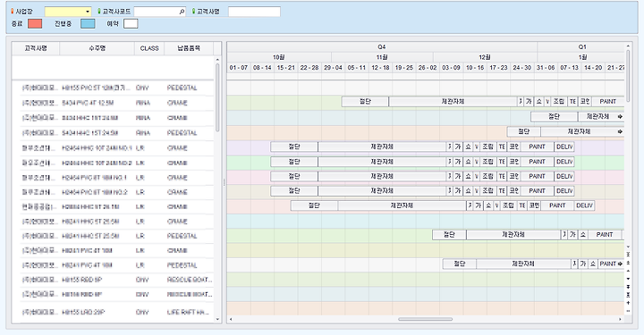This screenshot has width=644, height=335.
Task: Click the order list scrollbar down arrow
Action: click(217, 319)
